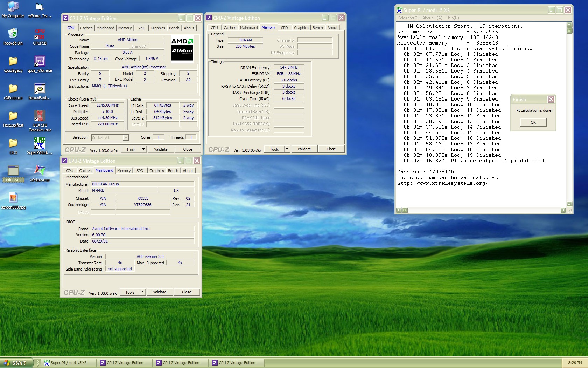Launch the hexusFast... desktop shortcut
Viewport: 588px width, 368px height.
[x=40, y=91]
